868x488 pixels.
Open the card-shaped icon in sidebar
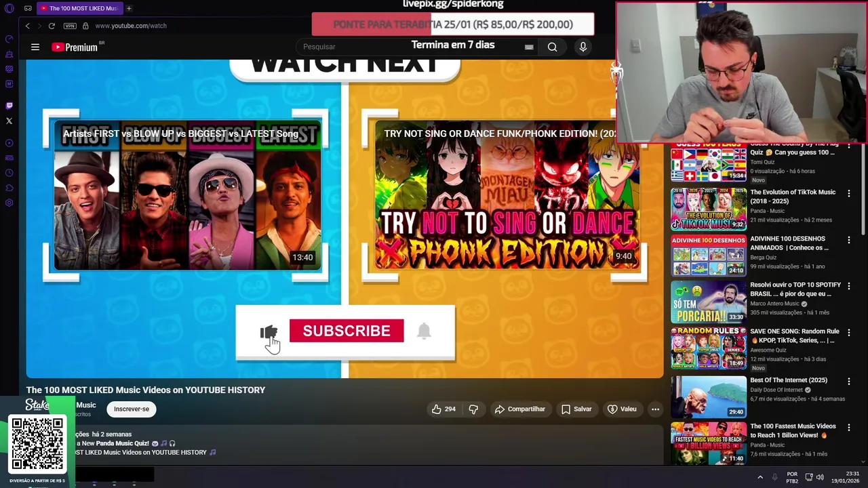[x=9, y=158]
